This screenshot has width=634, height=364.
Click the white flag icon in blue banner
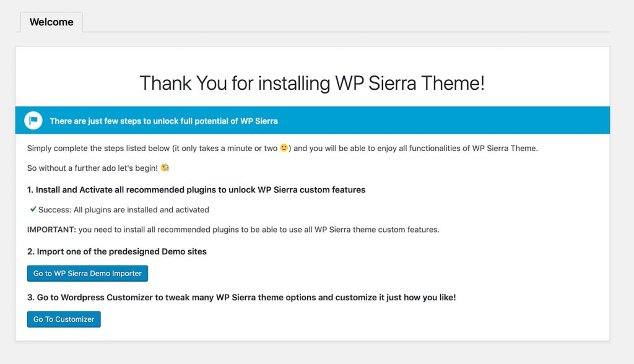(x=33, y=121)
